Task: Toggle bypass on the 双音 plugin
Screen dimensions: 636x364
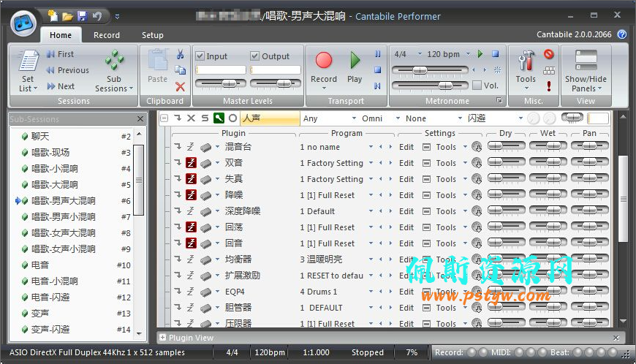Action: 191,163
